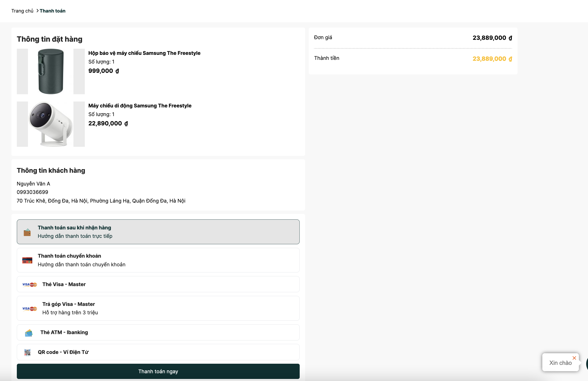Image resolution: width=588 pixels, height=381 pixels.
Task: Close the Xin chào chat popup
Action: [x=574, y=358]
